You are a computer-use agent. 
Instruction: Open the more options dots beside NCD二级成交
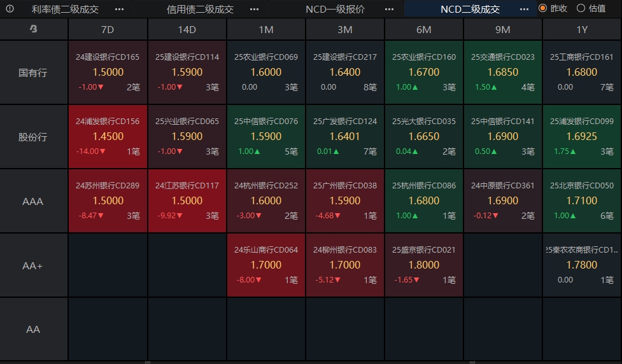[x=524, y=9]
